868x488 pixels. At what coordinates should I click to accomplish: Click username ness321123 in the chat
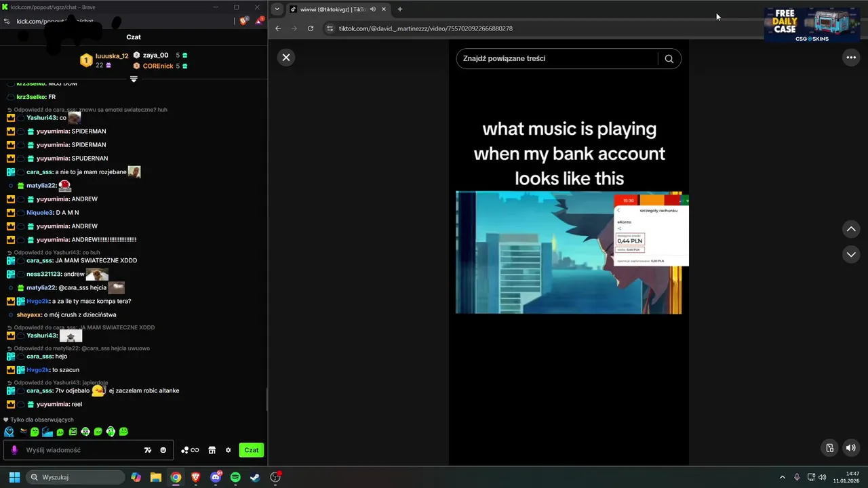pyautogui.click(x=43, y=274)
